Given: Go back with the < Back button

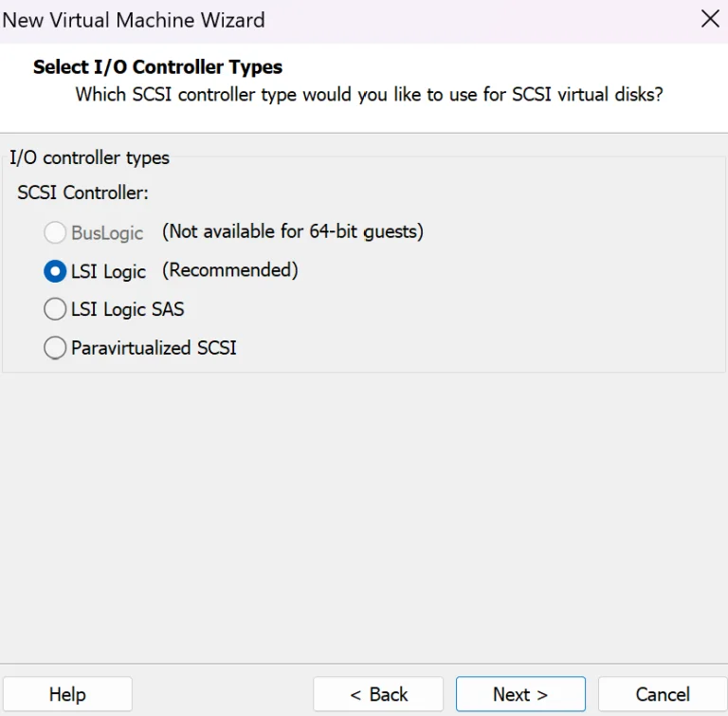Looking at the screenshot, I should pos(378,694).
